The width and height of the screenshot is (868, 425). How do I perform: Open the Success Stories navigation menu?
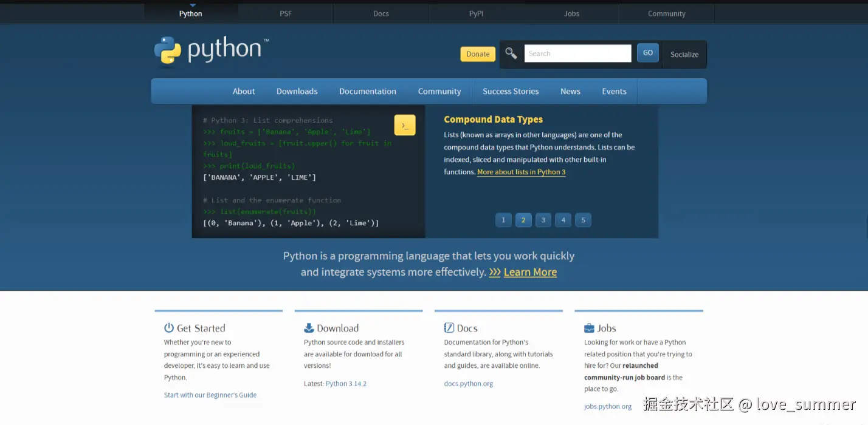tap(511, 91)
